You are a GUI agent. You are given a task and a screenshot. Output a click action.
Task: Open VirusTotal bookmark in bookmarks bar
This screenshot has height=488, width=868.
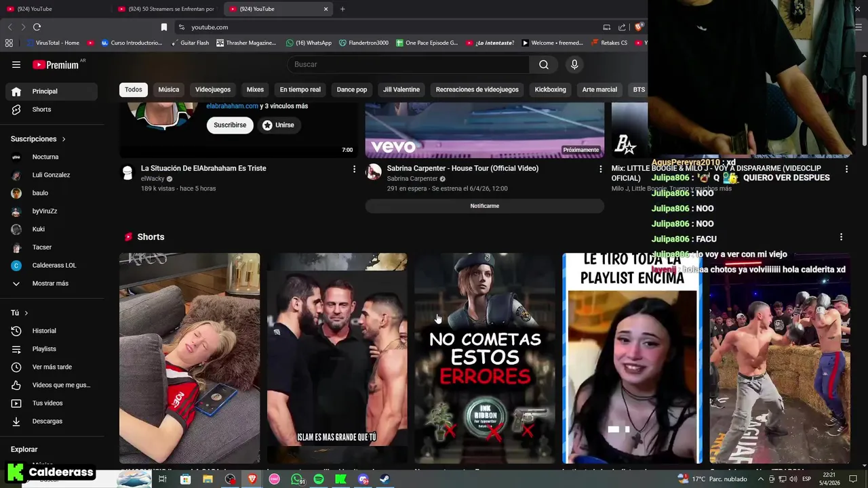[x=53, y=43]
